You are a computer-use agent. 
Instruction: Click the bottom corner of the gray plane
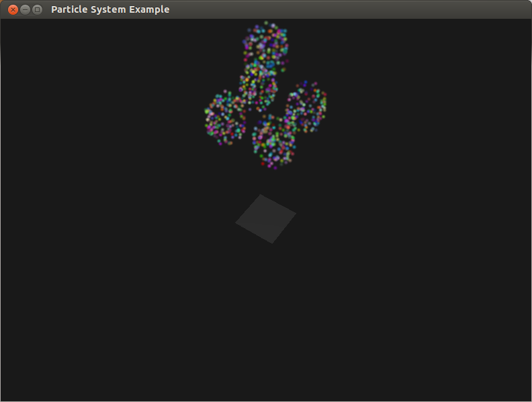click(x=271, y=242)
